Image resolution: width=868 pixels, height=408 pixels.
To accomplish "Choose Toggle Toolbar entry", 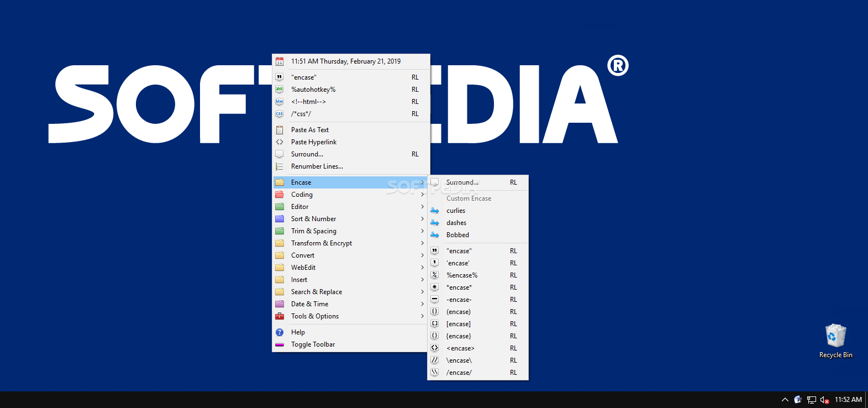I will coord(351,344).
